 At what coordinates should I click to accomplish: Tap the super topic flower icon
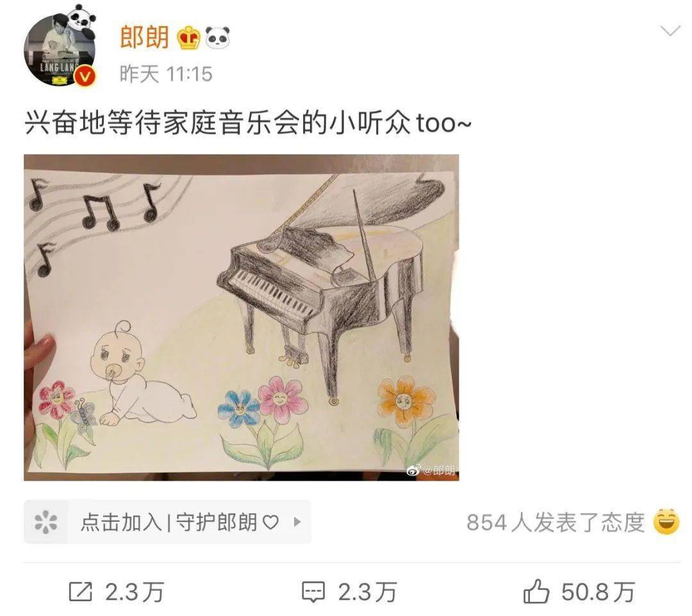point(46,522)
